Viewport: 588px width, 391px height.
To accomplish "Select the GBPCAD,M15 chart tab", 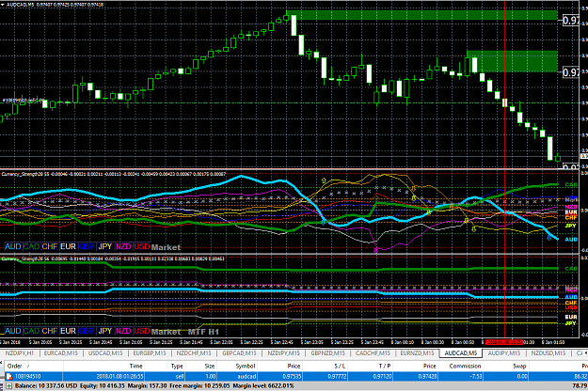I will (239, 353).
